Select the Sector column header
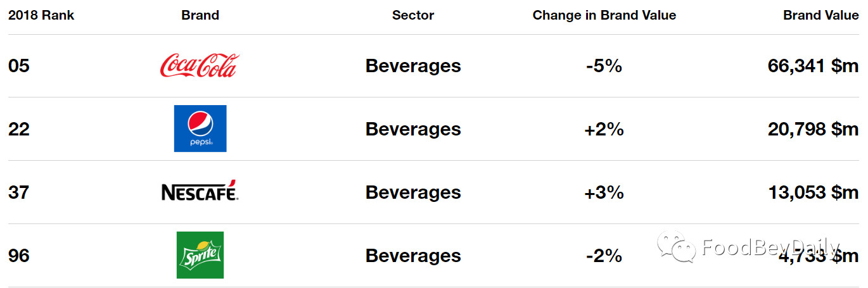The width and height of the screenshot is (868, 288). pos(413,15)
